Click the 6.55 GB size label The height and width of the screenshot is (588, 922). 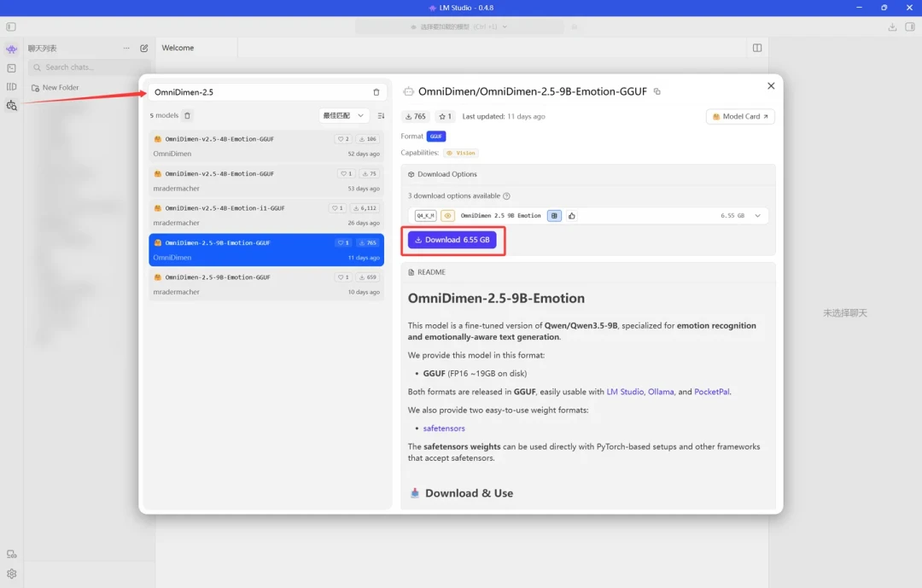732,216
